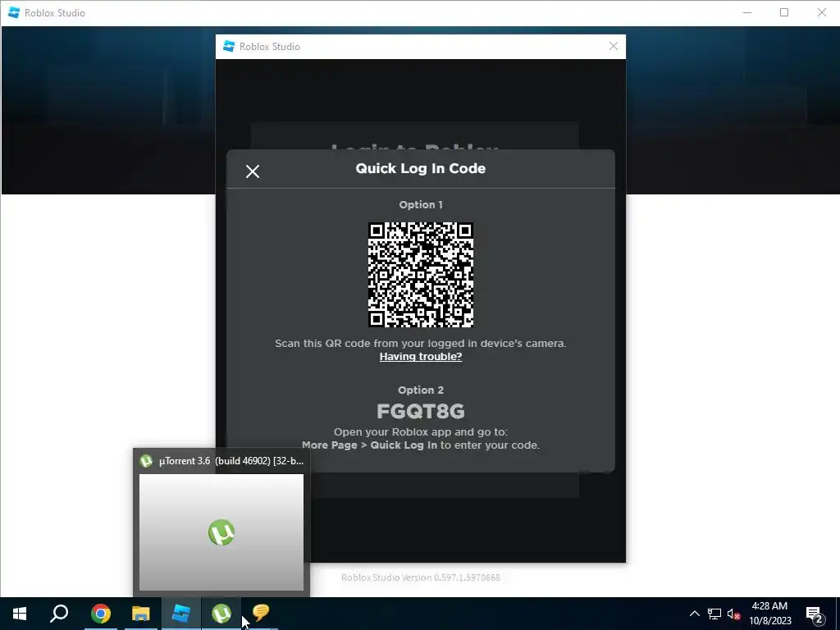Open taskbar Search
This screenshot has width=840, height=630.
coord(59,614)
